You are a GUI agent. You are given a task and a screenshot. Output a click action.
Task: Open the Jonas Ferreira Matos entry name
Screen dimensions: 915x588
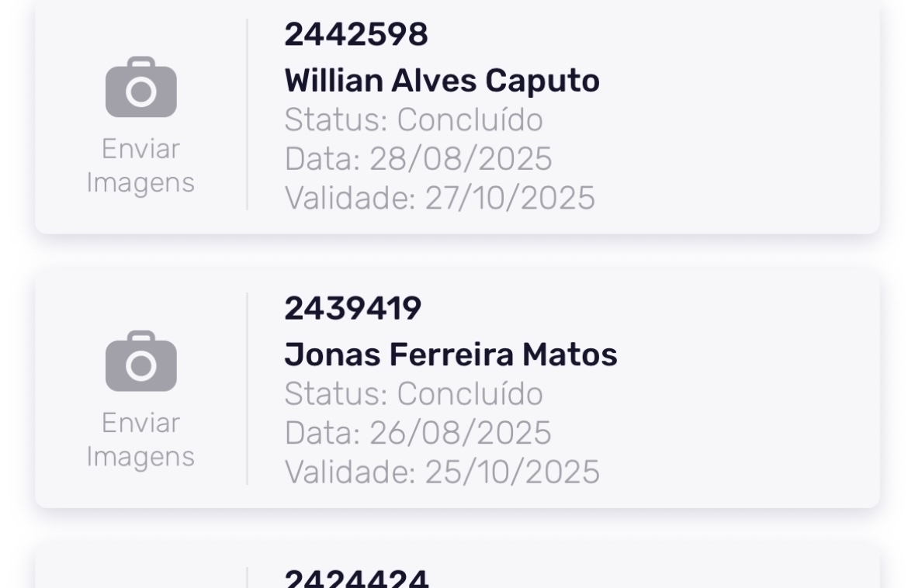point(450,355)
